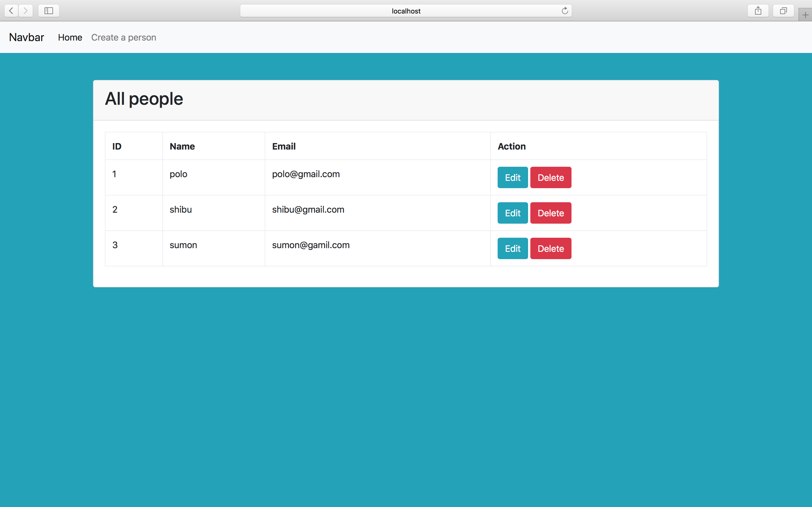Delete the polo entry
The image size is (812, 507).
(x=550, y=177)
